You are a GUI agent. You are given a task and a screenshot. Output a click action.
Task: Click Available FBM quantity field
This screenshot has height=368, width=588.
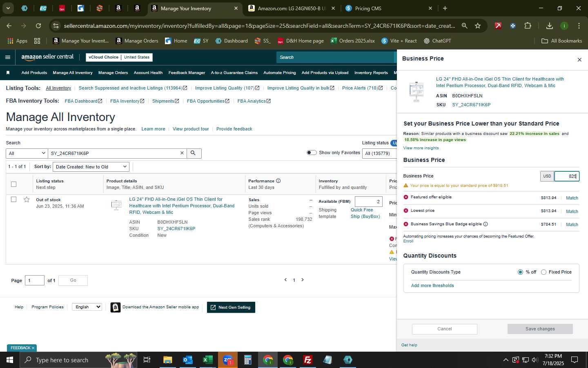click(x=368, y=202)
